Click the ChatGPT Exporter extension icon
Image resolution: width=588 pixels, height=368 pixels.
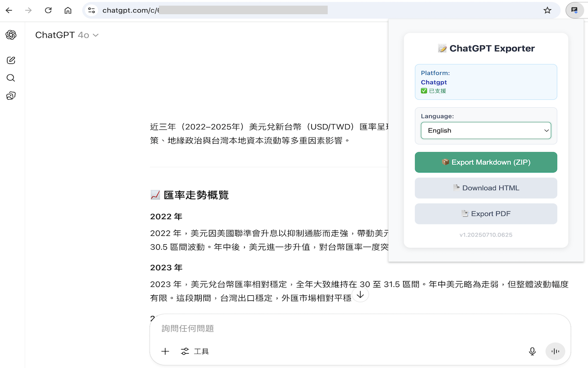click(x=574, y=10)
